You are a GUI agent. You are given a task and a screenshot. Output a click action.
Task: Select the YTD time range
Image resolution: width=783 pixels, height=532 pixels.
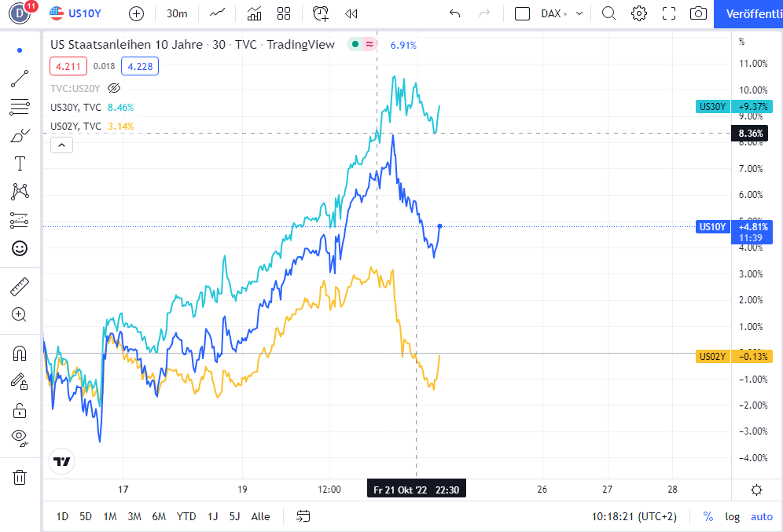tap(186, 516)
